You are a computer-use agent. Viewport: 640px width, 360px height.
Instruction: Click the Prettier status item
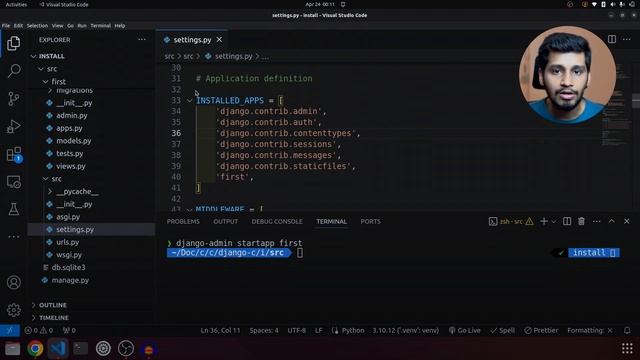pos(541,330)
